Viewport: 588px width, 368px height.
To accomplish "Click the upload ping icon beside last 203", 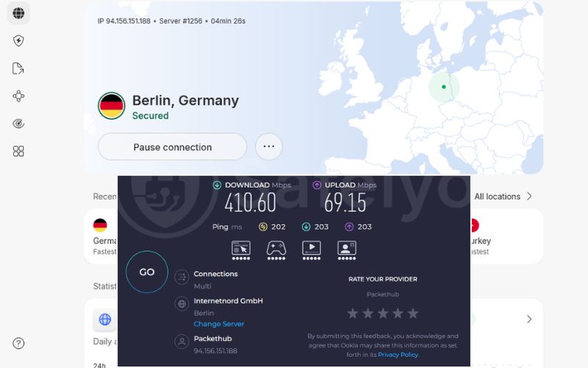I will coord(349,227).
